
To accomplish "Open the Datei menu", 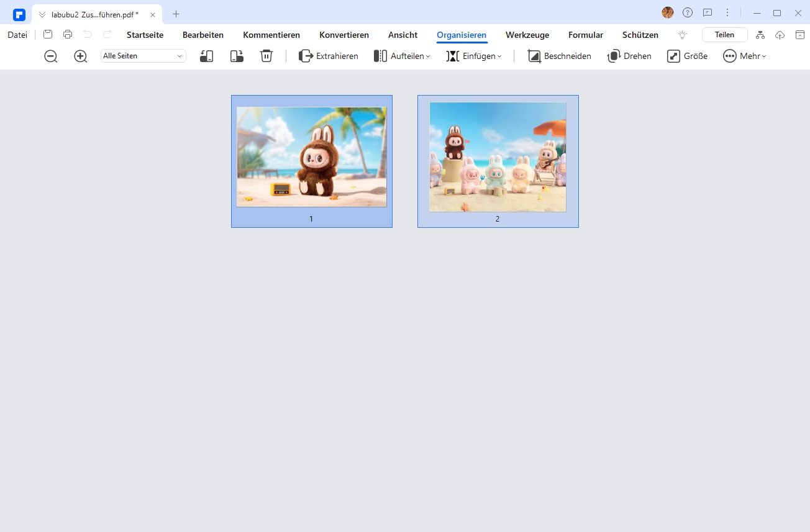I will 17,35.
